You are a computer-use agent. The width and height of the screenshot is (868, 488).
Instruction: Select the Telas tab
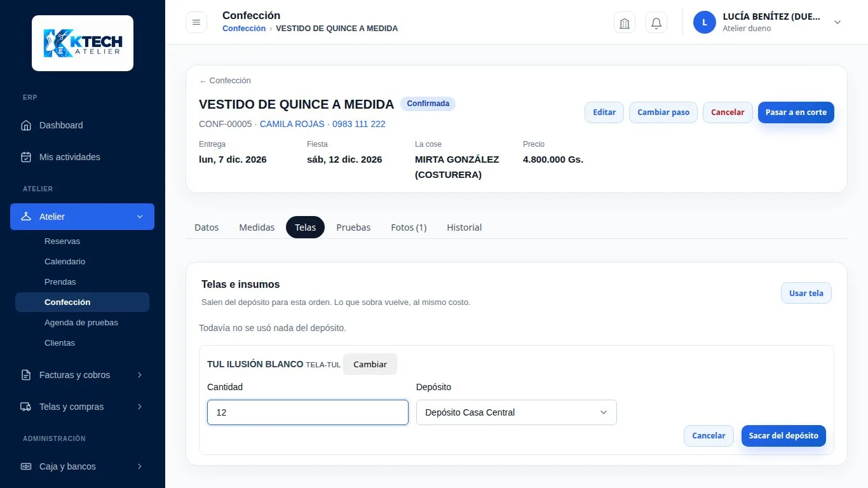click(x=305, y=227)
